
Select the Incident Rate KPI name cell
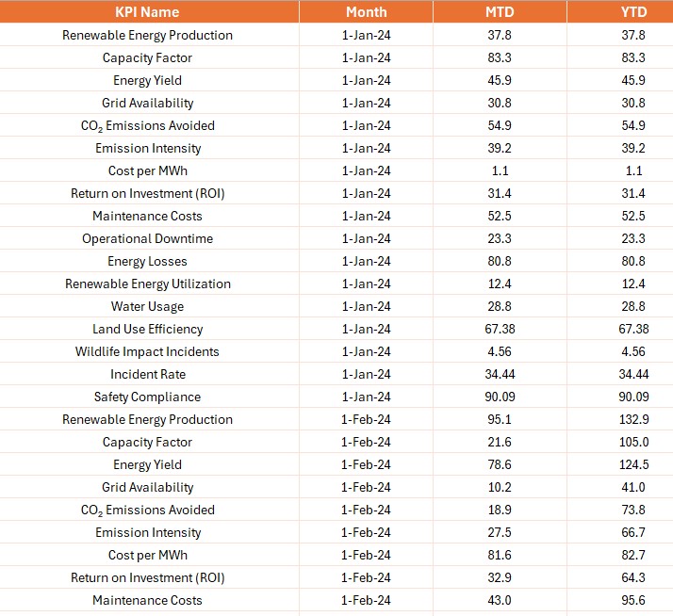click(x=147, y=374)
